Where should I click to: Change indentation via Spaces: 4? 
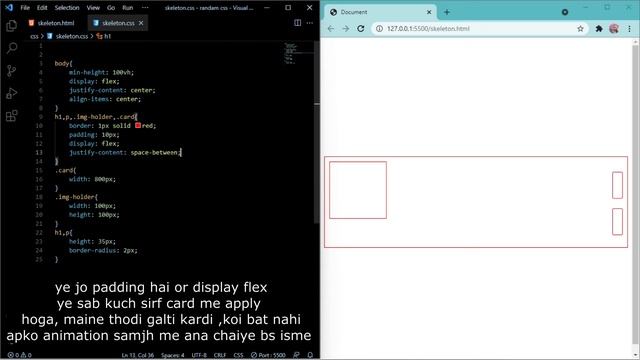[x=173, y=355]
